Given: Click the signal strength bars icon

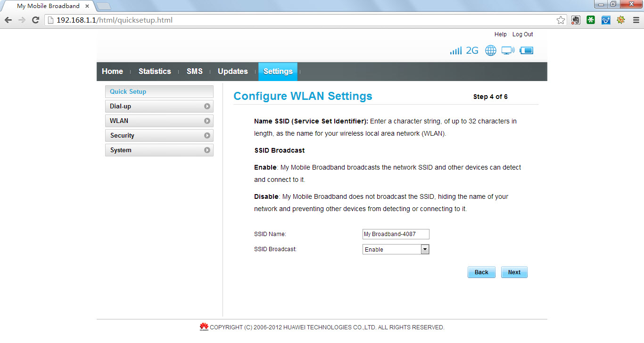Looking at the screenshot, I should [x=455, y=51].
